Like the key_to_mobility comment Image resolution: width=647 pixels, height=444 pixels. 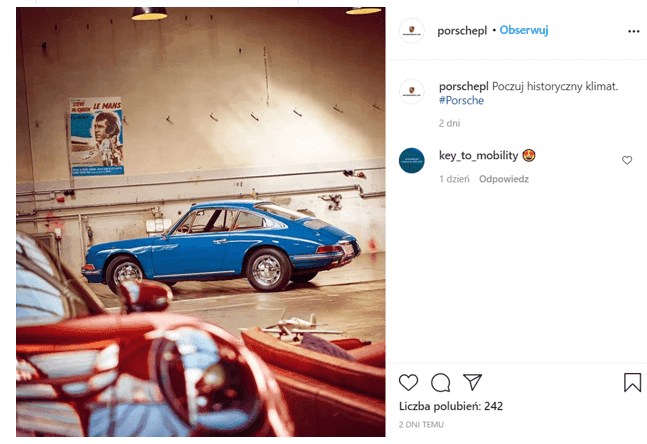(627, 160)
